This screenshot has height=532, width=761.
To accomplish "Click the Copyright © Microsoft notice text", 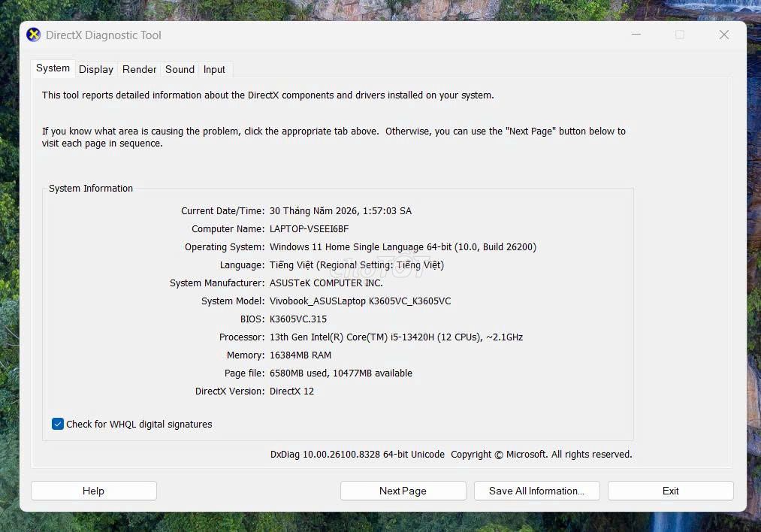I will pos(541,455).
